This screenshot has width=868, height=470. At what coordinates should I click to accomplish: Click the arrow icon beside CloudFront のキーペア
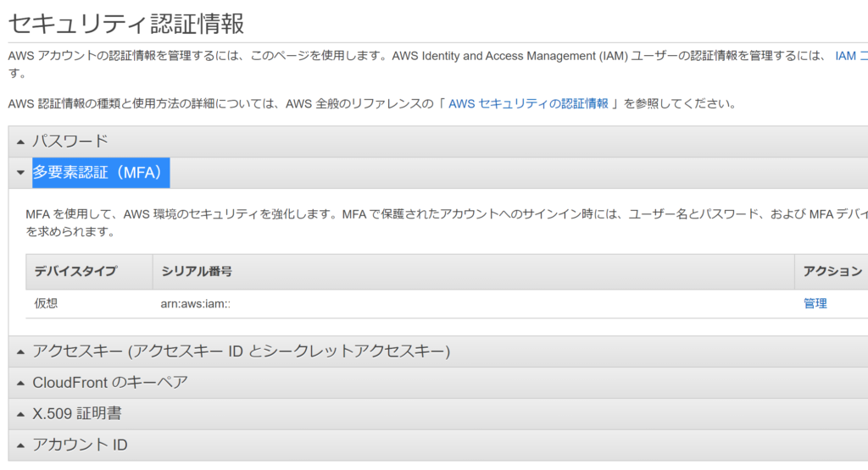tap(20, 383)
